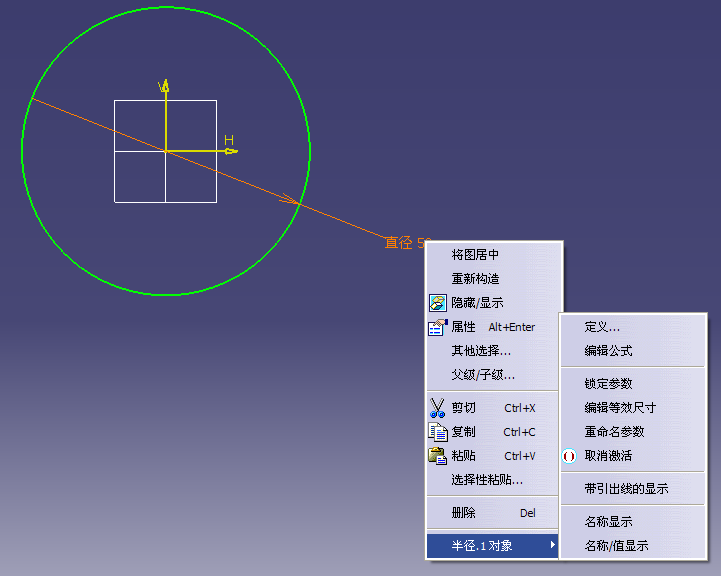
Task: Select 删除 to delete the constraint
Action: pos(463,513)
